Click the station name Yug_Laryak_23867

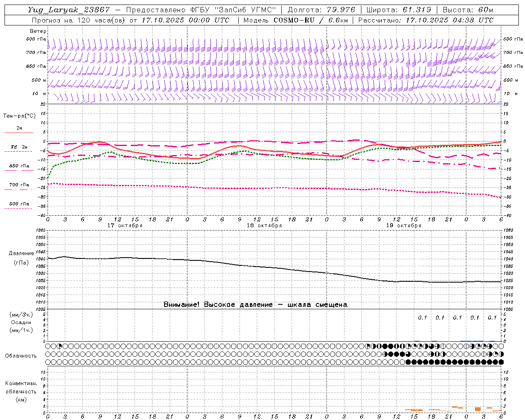[x=69, y=10]
